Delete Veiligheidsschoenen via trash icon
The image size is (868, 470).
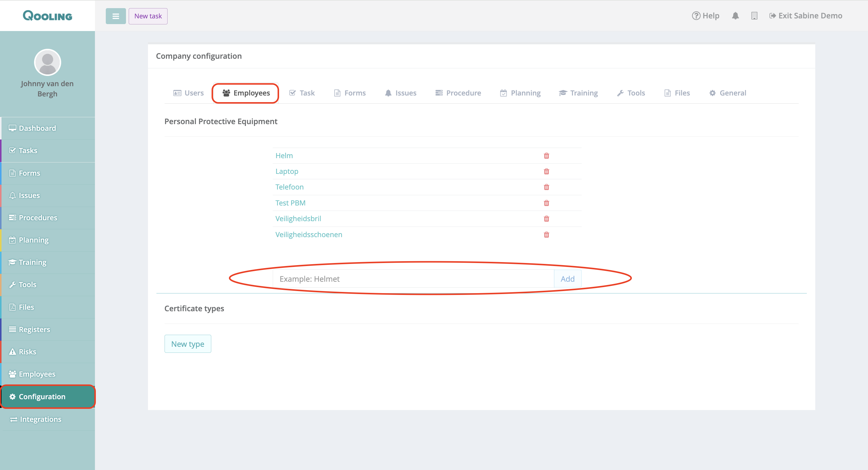pos(546,234)
